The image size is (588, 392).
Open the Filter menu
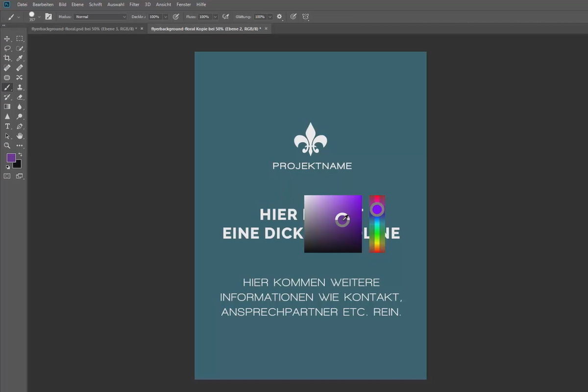click(x=134, y=4)
